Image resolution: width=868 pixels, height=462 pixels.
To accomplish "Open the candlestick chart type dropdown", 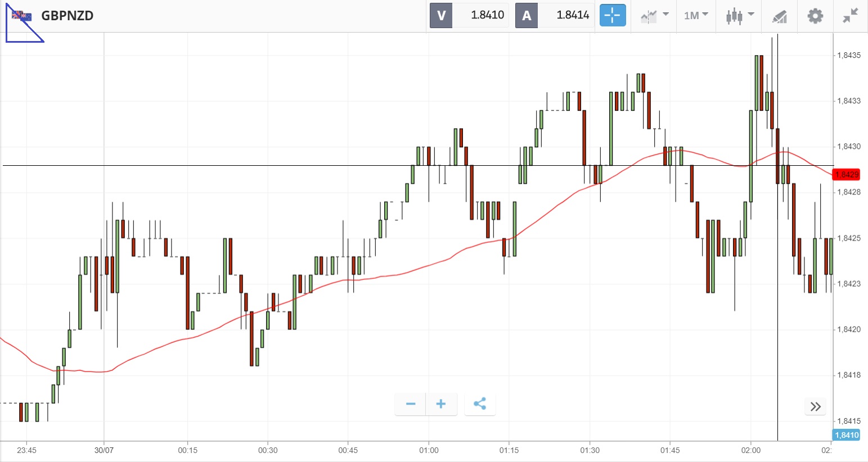I will coord(739,15).
